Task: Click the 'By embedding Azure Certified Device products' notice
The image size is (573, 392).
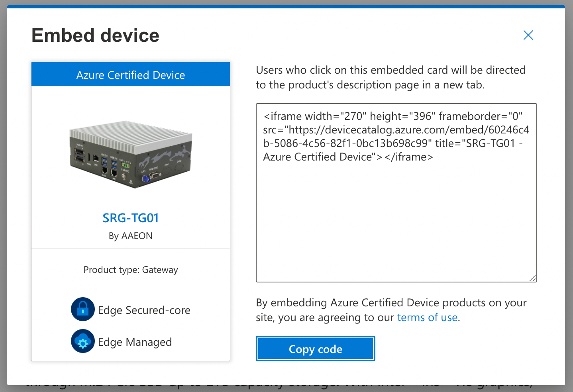Action: click(x=391, y=310)
